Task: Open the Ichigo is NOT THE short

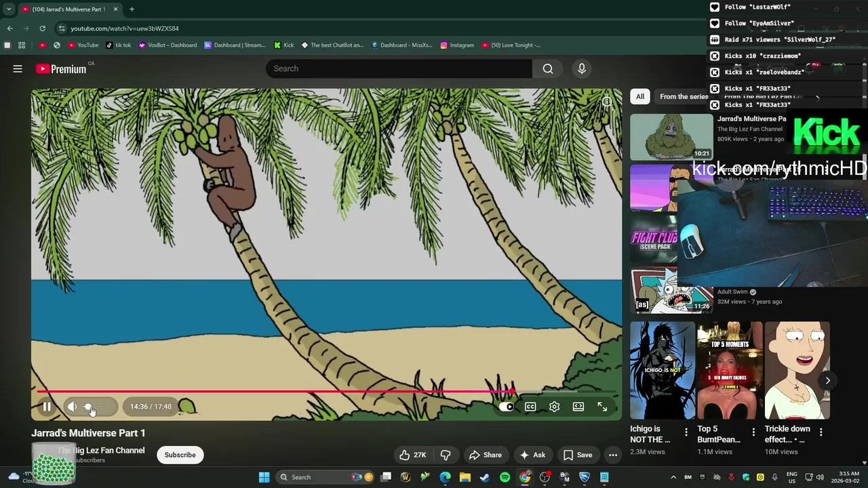Action: tap(662, 370)
